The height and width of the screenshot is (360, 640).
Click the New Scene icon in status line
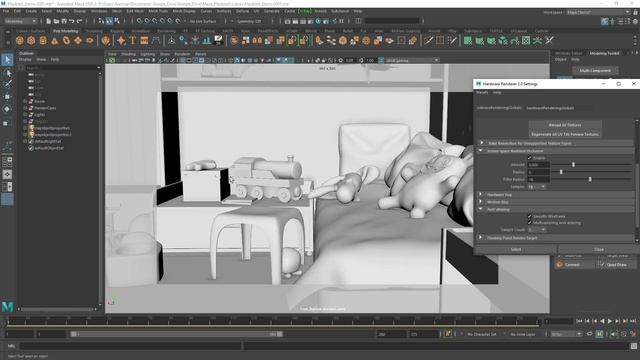tap(48, 21)
